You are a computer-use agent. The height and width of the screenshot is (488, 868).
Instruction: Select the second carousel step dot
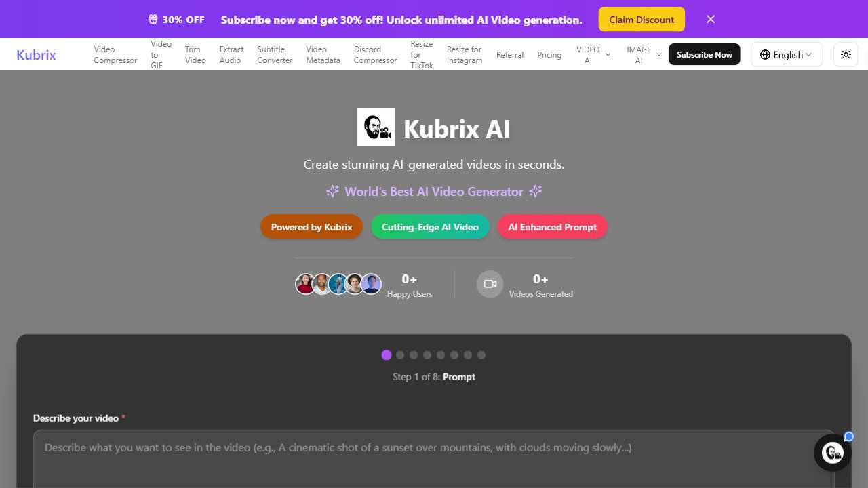(400, 354)
